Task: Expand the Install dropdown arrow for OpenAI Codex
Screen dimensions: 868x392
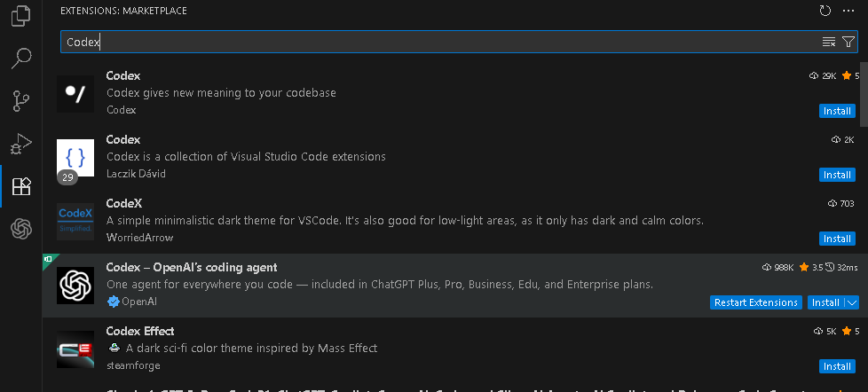Action: click(851, 302)
